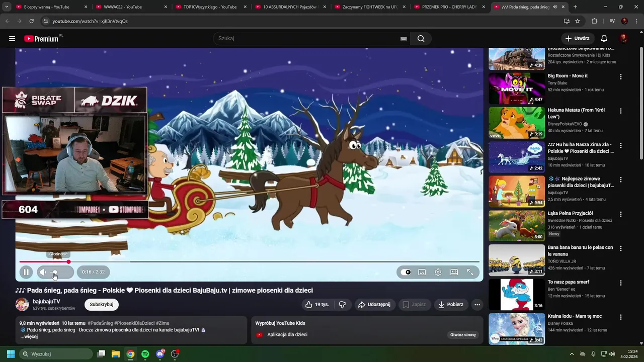Switch to Zaczynamy FIGHTWEEK tab
This screenshot has height=362, width=644.
pyautogui.click(x=369, y=7)
